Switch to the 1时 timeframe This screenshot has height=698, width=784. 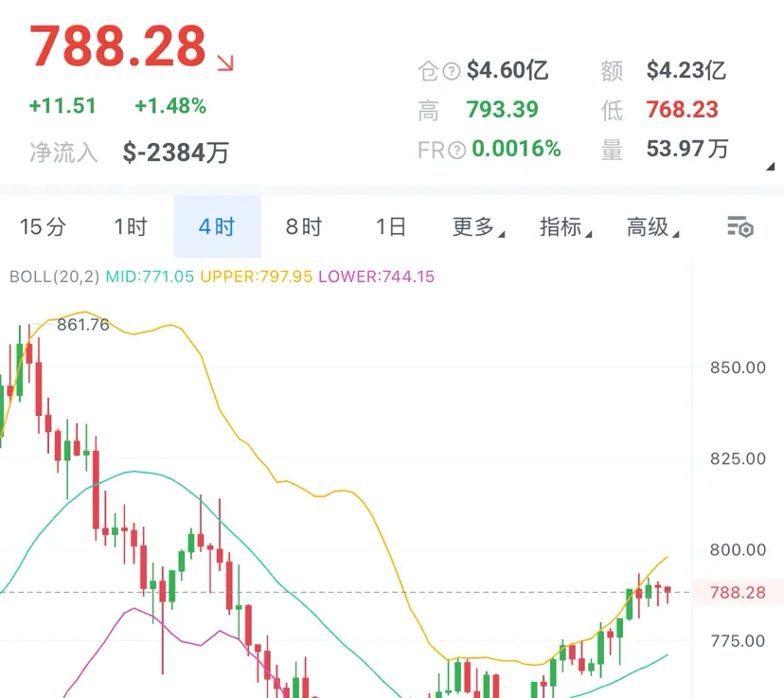click(131, 226)
